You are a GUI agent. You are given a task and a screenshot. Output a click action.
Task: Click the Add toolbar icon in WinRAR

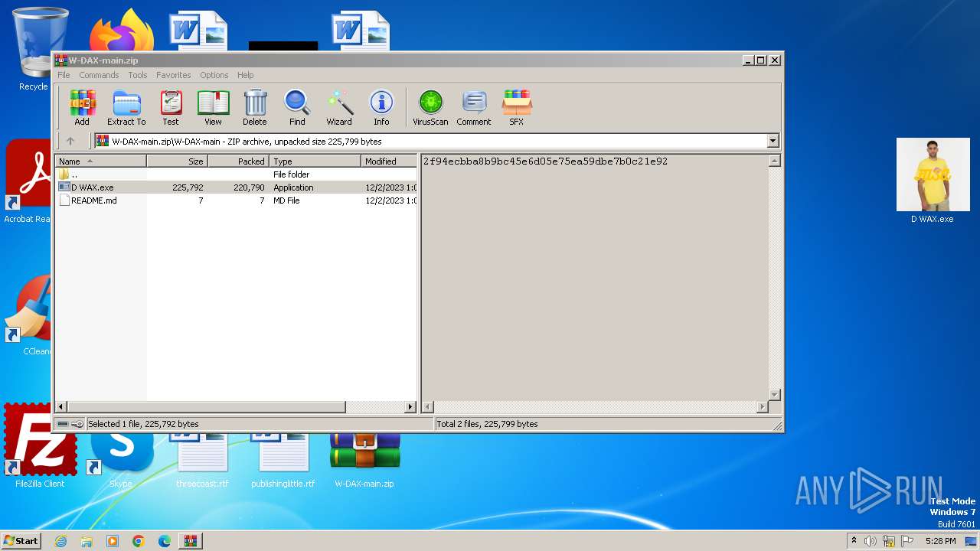82,108
